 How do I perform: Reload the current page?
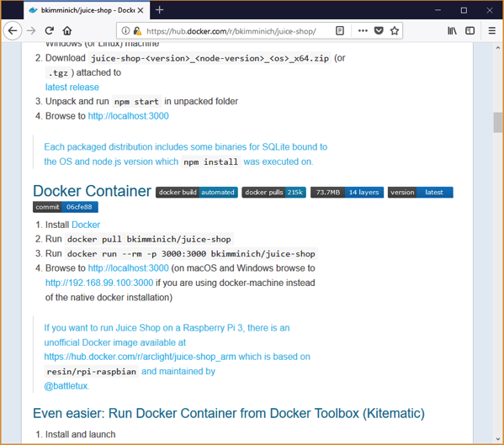[49, 31]
